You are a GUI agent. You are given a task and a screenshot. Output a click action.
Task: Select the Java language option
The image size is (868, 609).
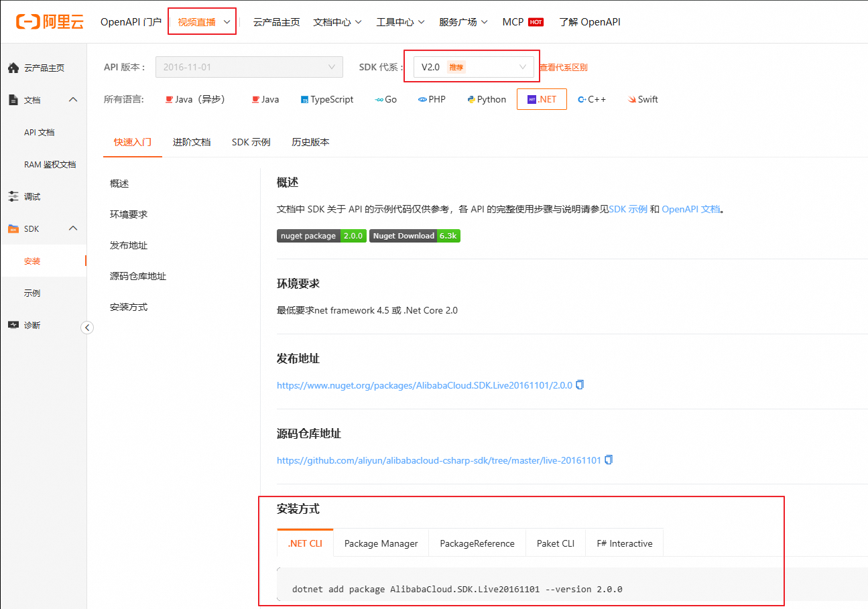point(265,99)
